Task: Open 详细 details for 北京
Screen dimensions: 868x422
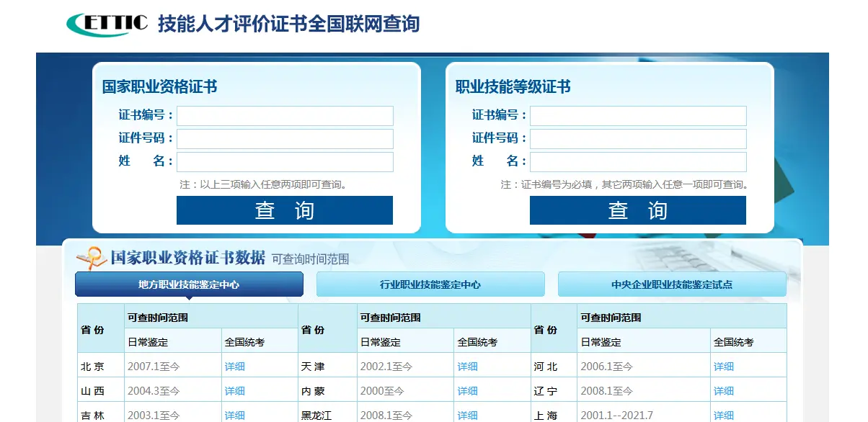Action: (234, 366)
